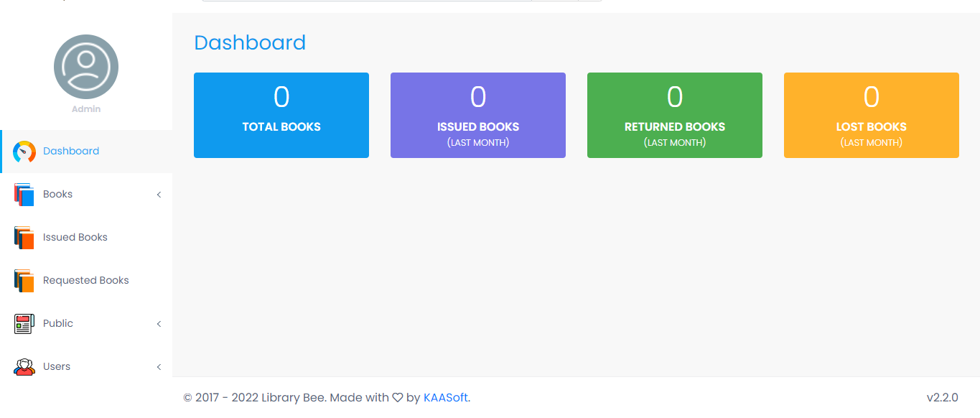The width and height of the screenshot is (980, 418).
Task: Select the purple Issued Books card
Action: (478, 115)
